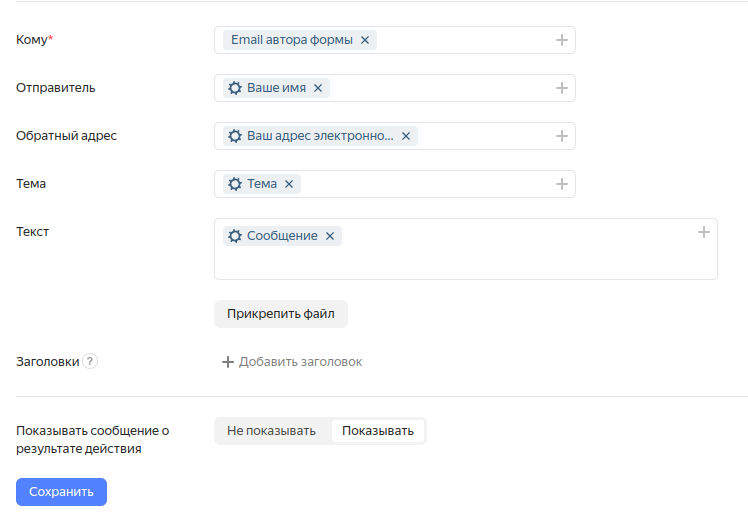Click plus icon in "Отправитель" field
Screen dimensions: 748x527
(x=562, y=88)
